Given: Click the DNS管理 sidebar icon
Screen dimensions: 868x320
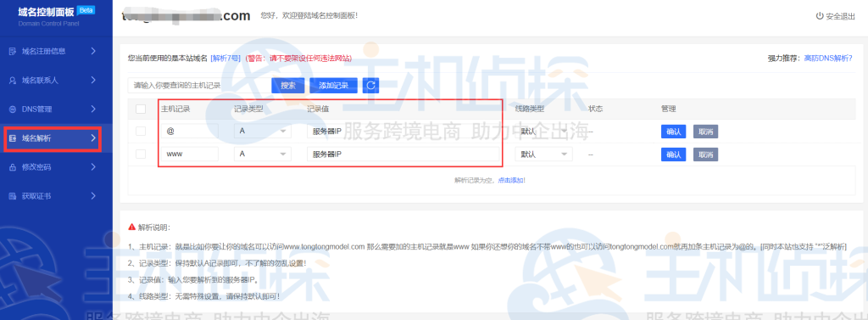Looking at the screenshot, I should 13,109.
